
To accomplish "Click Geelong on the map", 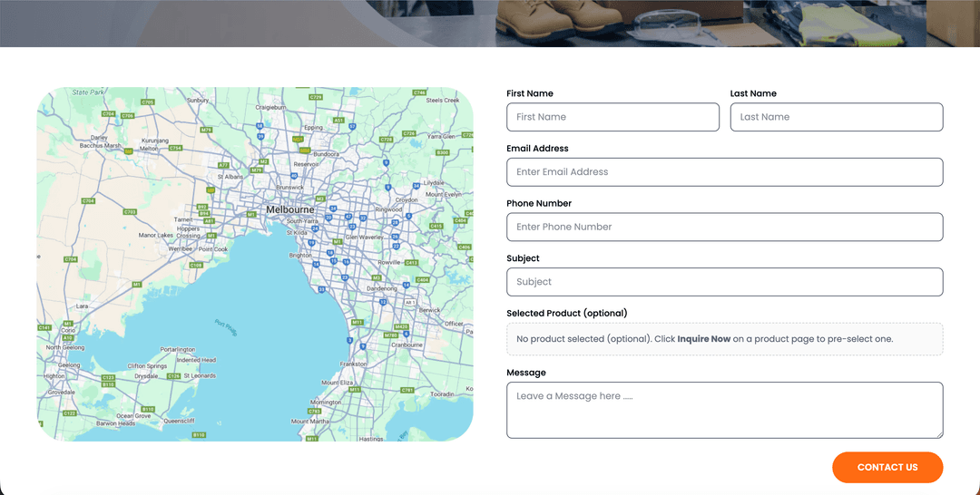I will [x=69, y=365].
